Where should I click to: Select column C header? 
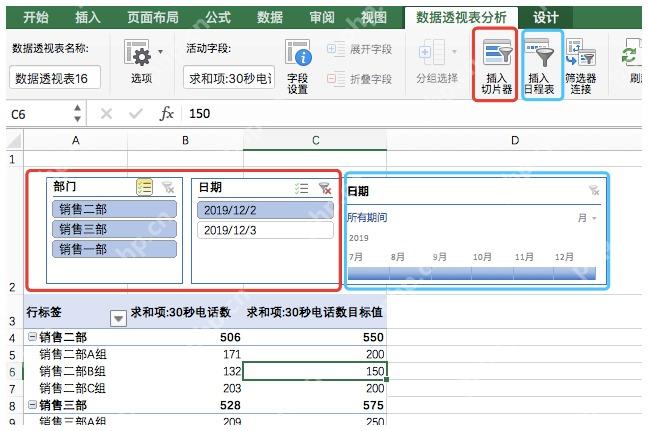315,141
